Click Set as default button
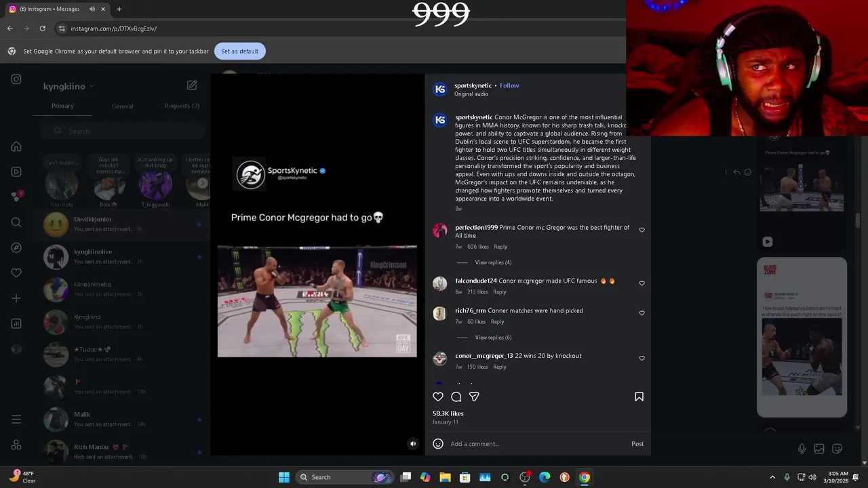Screen dimensions: 868x488 pyautogui.click(x=239, y=51)
